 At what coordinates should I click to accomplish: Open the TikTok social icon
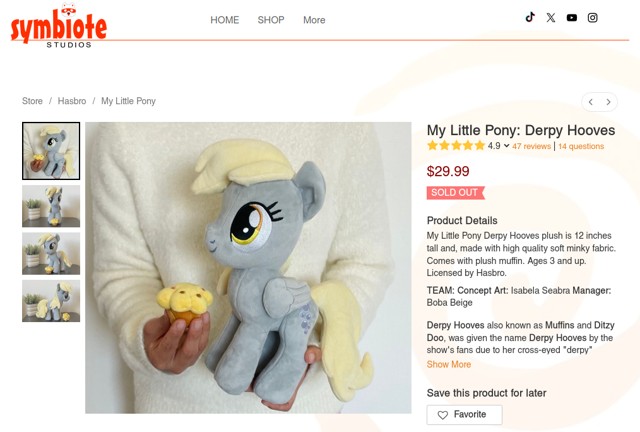[530, 17]
